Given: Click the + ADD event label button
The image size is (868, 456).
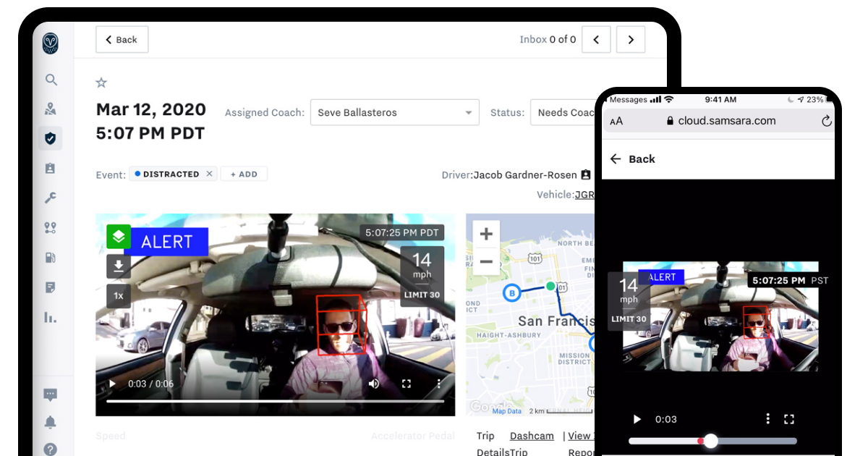Looking at the screenshot, I should (244, 174).
